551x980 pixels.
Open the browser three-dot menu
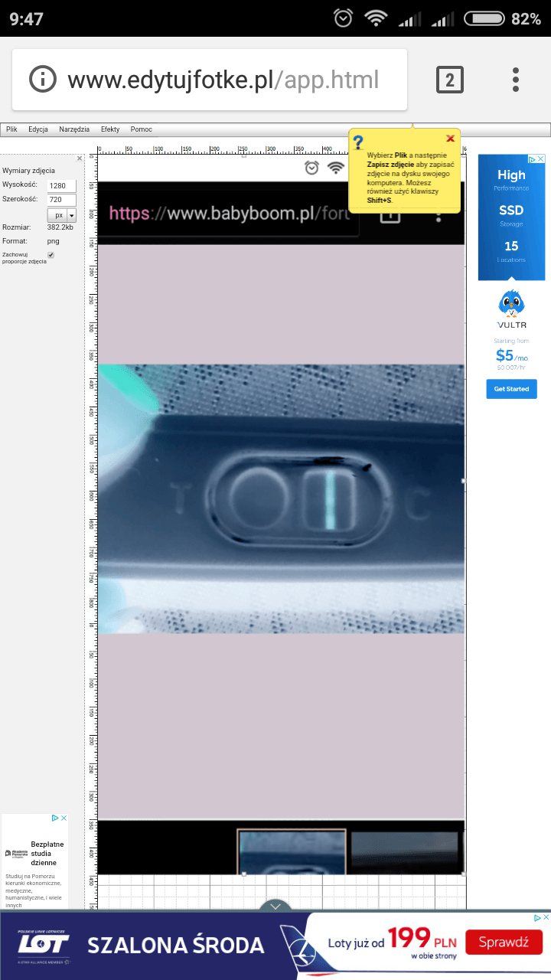point(516,80)
